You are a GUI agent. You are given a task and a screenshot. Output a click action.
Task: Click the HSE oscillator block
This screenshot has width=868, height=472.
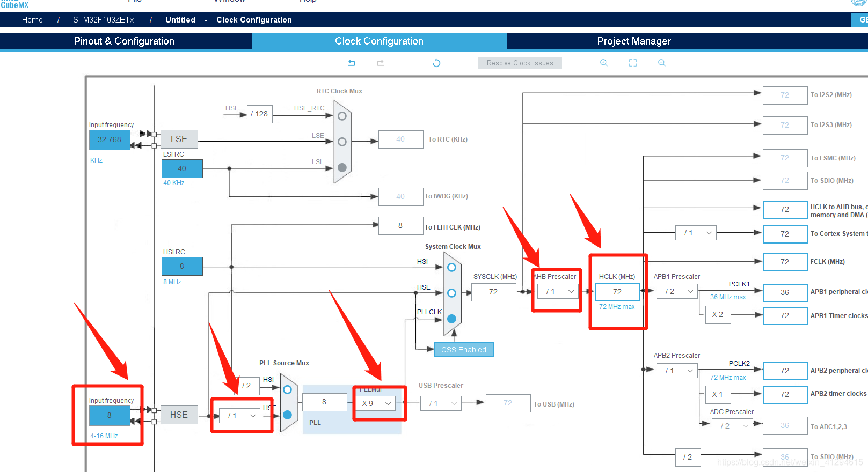179,415
